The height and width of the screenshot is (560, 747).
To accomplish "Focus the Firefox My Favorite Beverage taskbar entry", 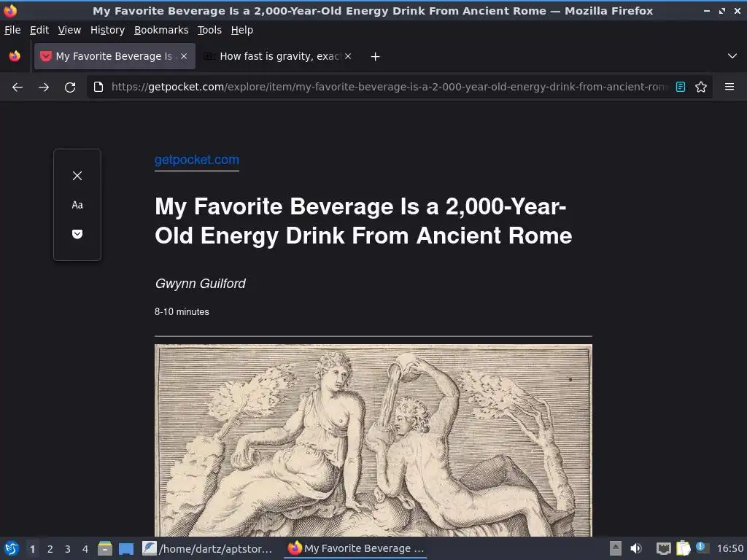I will click(356, 548).
